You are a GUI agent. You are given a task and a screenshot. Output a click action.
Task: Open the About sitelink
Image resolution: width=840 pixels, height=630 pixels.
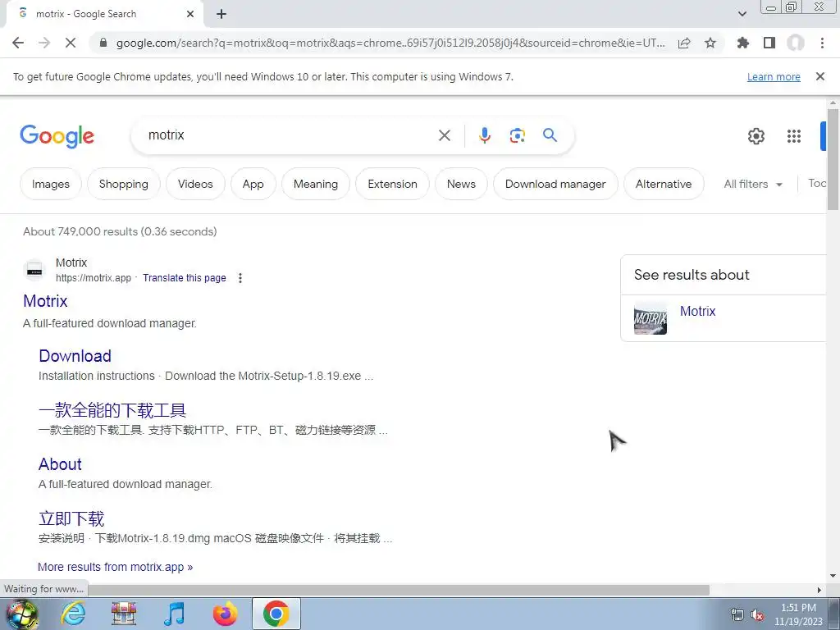[x=60, y=464]
